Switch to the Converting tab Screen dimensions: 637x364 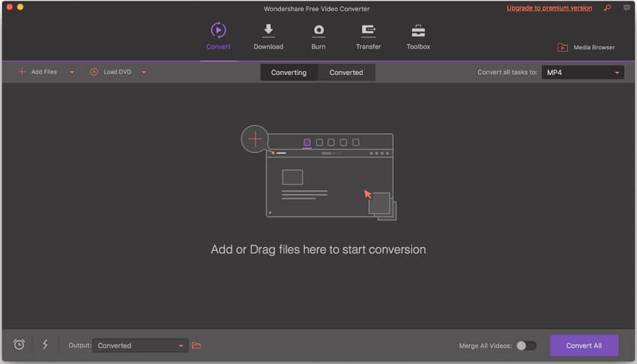pyautogui.click(x=289, y=73)
